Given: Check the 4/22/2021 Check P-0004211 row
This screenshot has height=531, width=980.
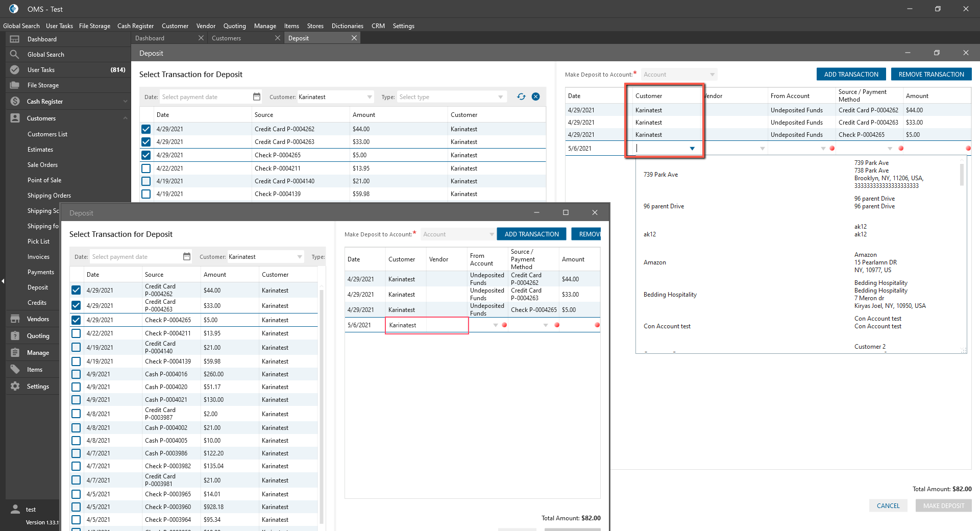Looking at the screenshot, I should coord(146,168).
